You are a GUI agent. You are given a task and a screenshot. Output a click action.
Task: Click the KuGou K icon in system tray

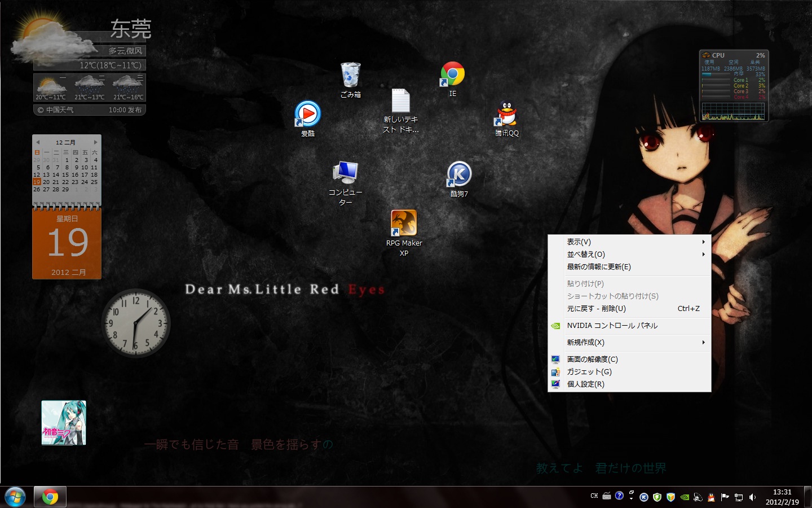point(644,497)
